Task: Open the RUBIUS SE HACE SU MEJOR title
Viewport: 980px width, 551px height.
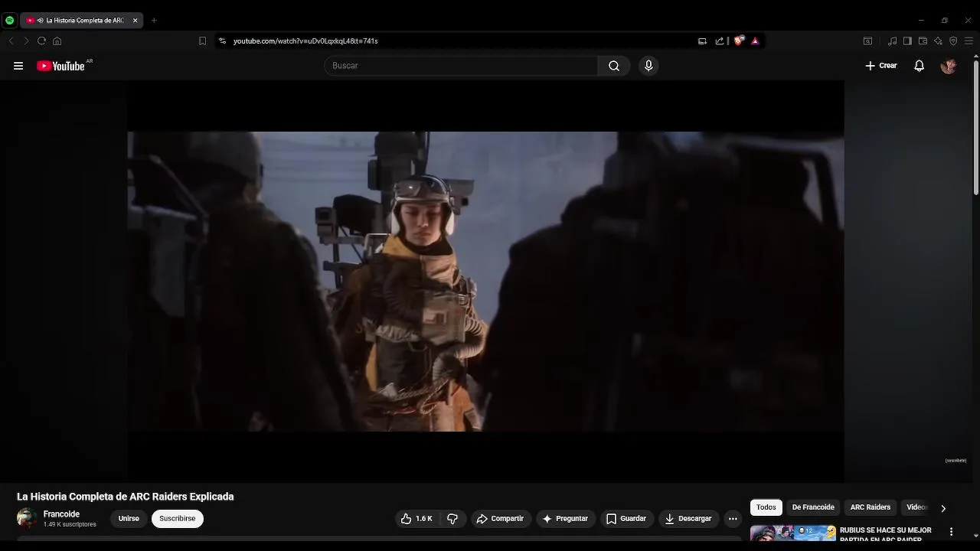Action: pos(886,534)
